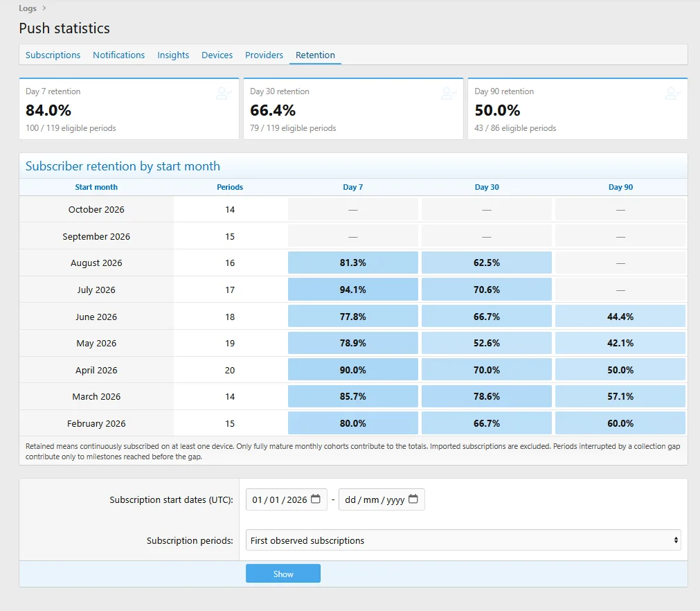This screenshot has height=611, width=700.
Task: Click periods count 19 for May 2026
Action: click(x=230, y=344)
